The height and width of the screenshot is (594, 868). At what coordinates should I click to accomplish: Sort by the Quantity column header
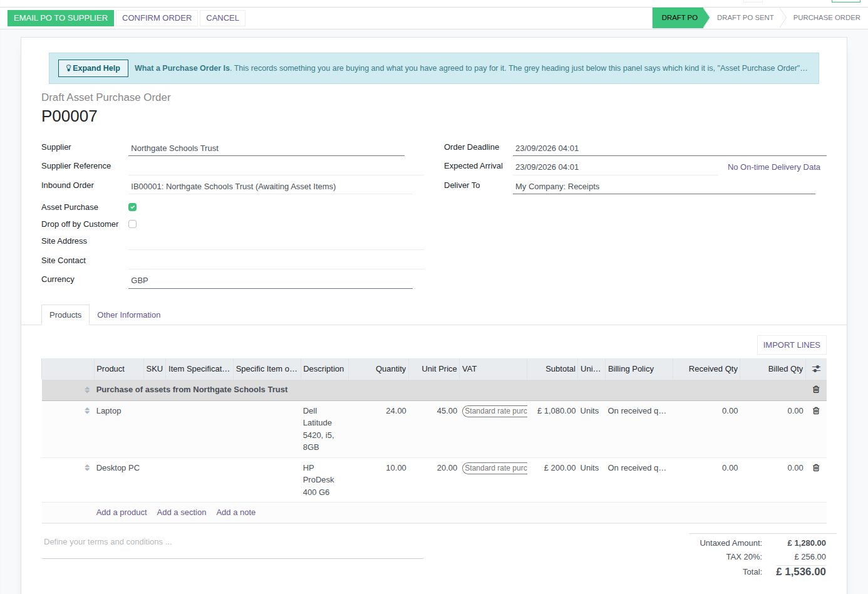(378, 369)
